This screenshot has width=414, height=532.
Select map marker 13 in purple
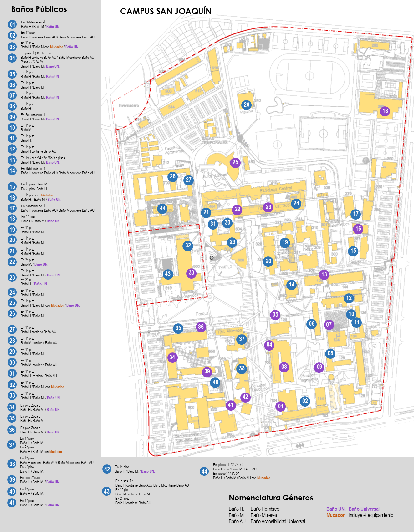click(x=324, y=275)
